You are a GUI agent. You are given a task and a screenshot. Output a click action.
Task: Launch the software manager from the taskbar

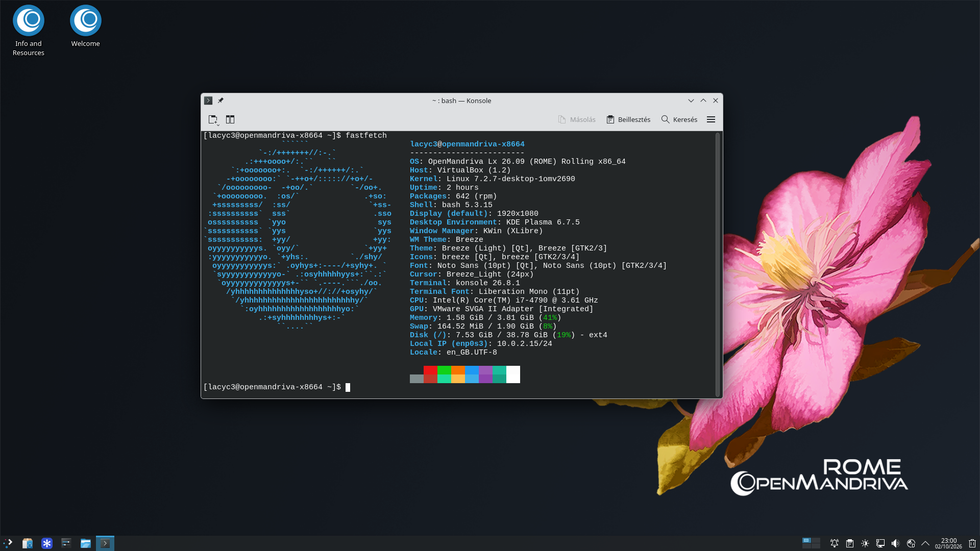pos(28,543)
